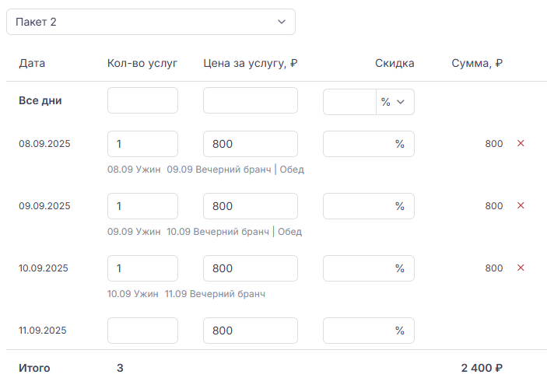Edit price for 11.09.2025 row
Screen dimensions: 547x392
[250, 331]
